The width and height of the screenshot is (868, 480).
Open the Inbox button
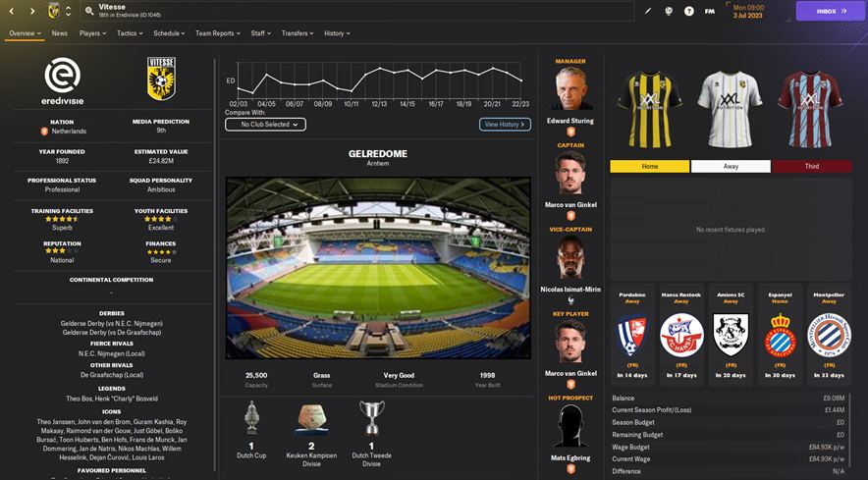pyautogui.click(x=831, y=11)
